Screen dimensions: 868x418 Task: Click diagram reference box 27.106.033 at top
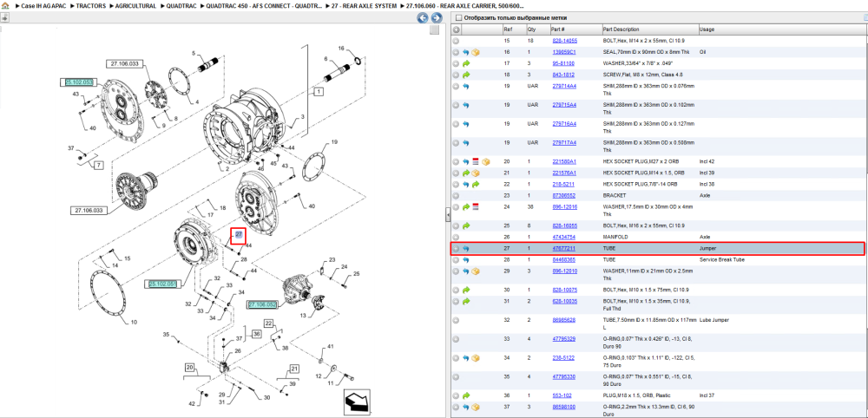pos(123,63)
